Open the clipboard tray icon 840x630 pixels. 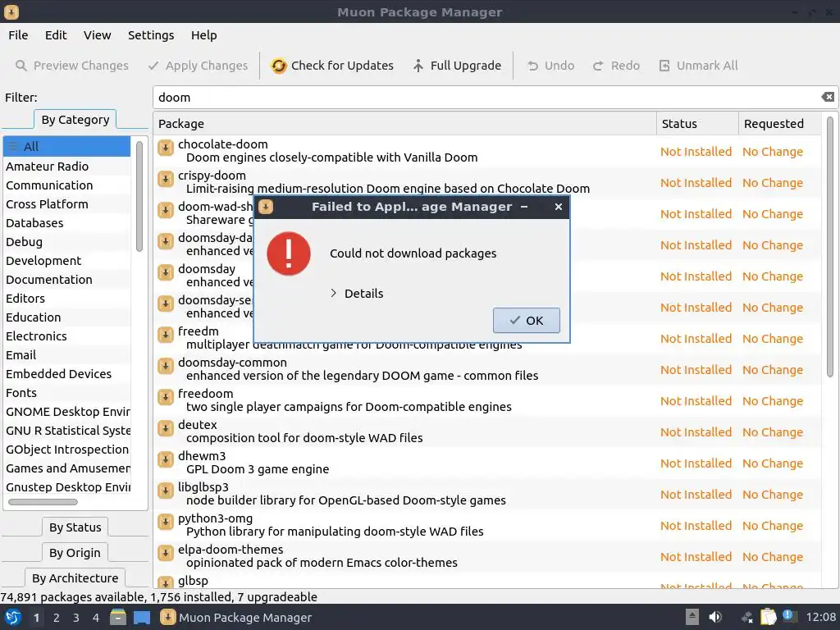[x=768, y=617]
